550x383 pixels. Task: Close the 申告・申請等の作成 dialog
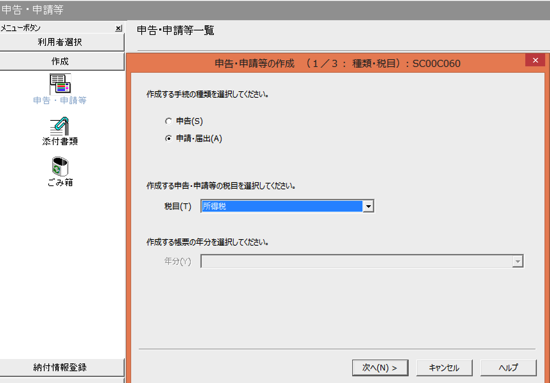click(x=535, y=60)
